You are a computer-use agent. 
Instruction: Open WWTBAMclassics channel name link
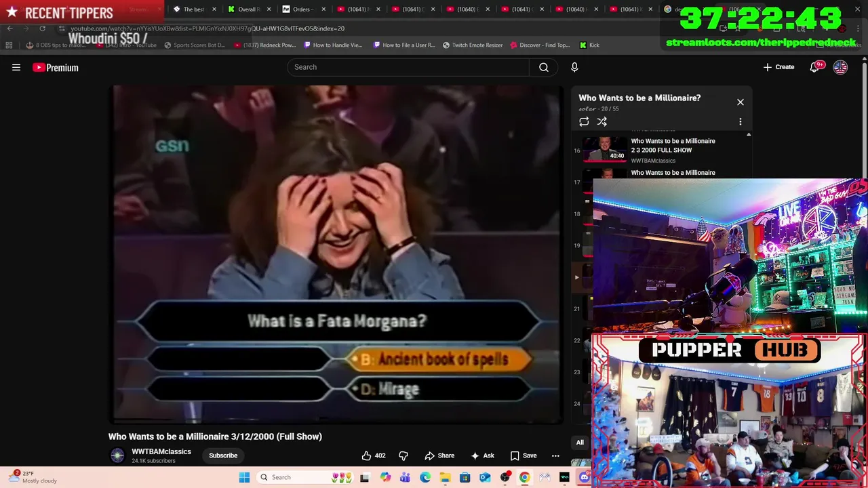pos(161,451)
